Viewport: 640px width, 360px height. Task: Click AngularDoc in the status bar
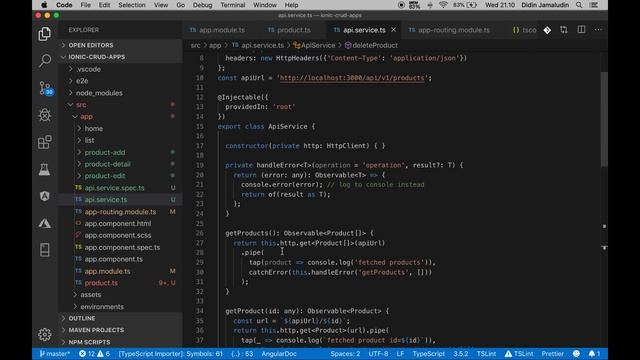pos(279,354)
